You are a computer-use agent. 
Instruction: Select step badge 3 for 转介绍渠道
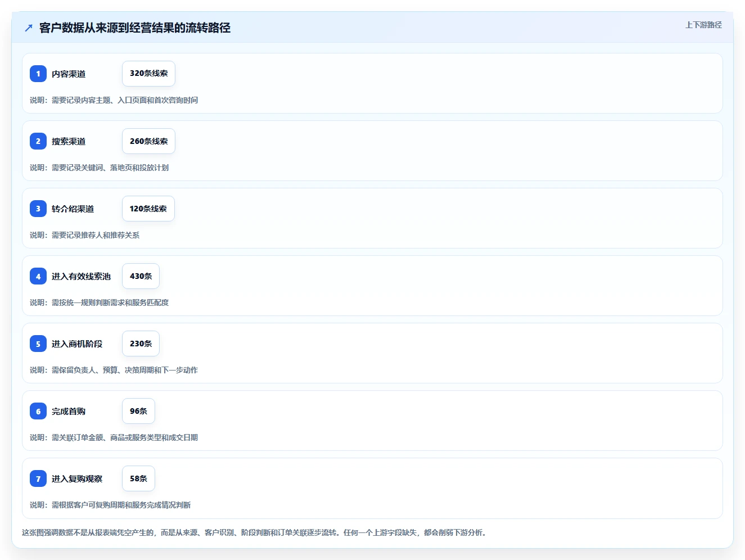pyautogui.click(x=38, y=209)
